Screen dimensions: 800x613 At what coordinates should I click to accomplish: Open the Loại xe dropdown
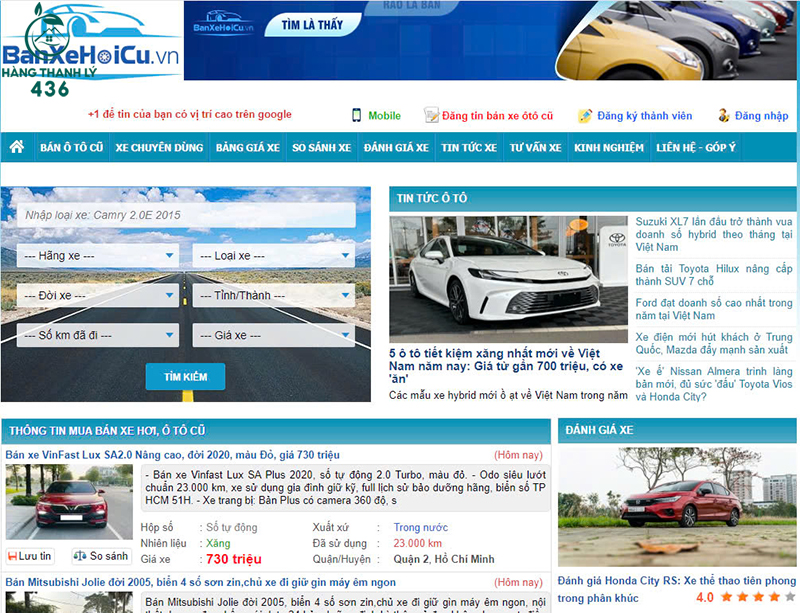273,256
